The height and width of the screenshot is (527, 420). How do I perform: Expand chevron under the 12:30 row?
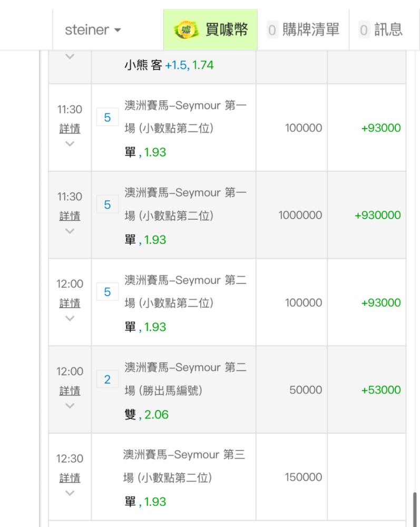(x=70, y=493)
